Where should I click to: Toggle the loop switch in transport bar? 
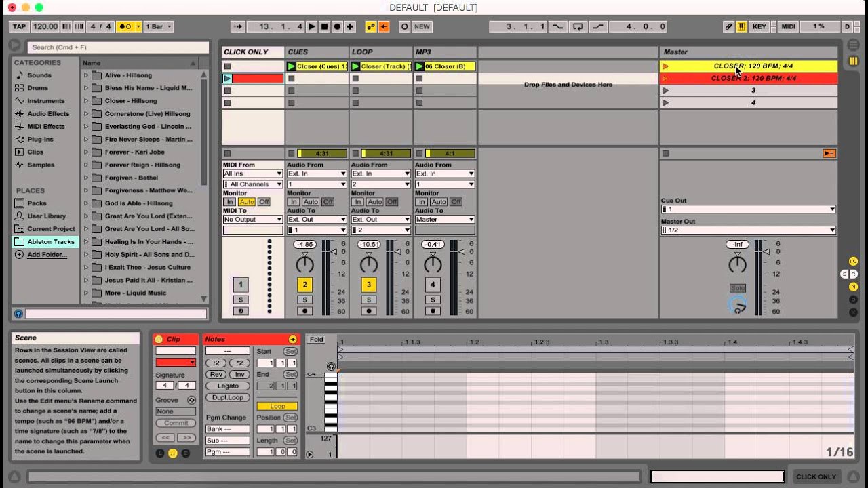click(x=578, y=26)
